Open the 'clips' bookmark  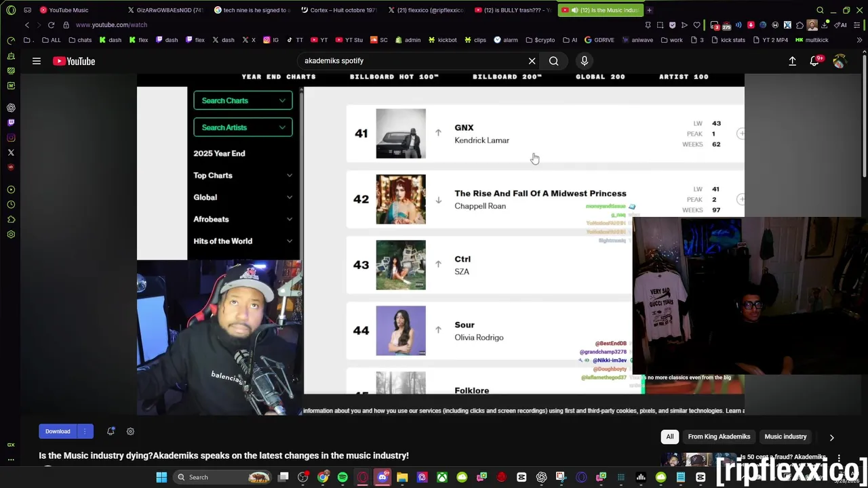point(475,40)
